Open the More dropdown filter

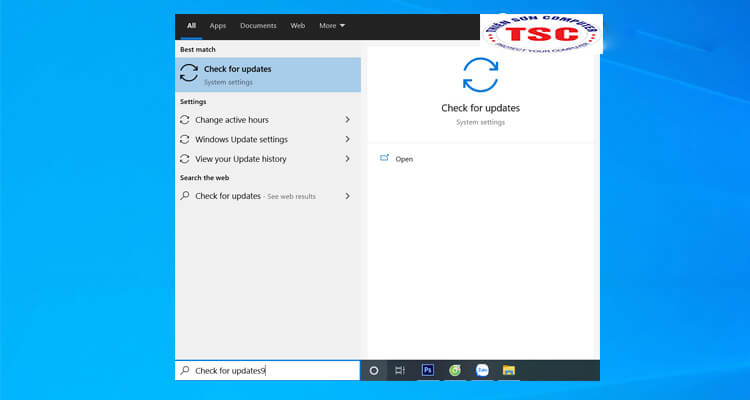[332, 26]
